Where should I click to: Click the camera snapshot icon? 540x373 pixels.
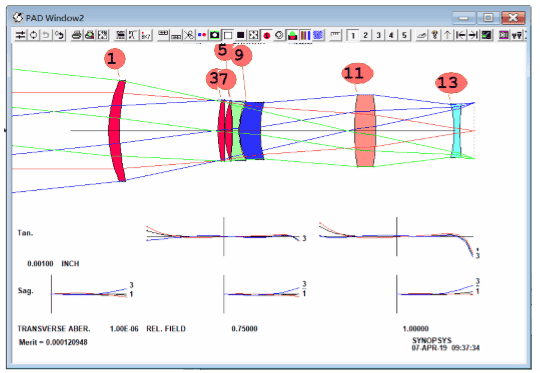pos(215,35)
